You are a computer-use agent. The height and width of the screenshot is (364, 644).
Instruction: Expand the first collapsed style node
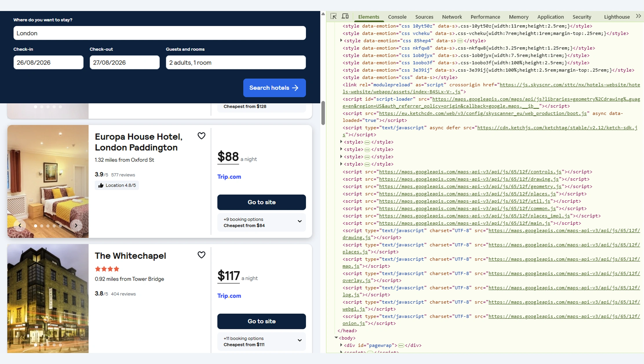[x=341, y=142]
